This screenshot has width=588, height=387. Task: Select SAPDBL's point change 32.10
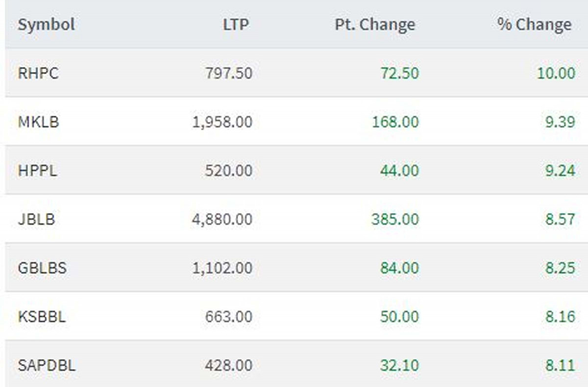click(x=399, y=365)
